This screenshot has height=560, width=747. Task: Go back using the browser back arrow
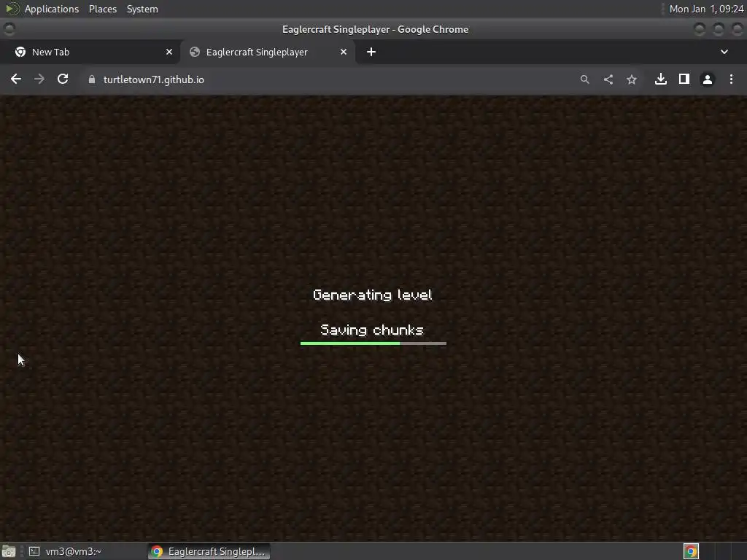[16, 79]
